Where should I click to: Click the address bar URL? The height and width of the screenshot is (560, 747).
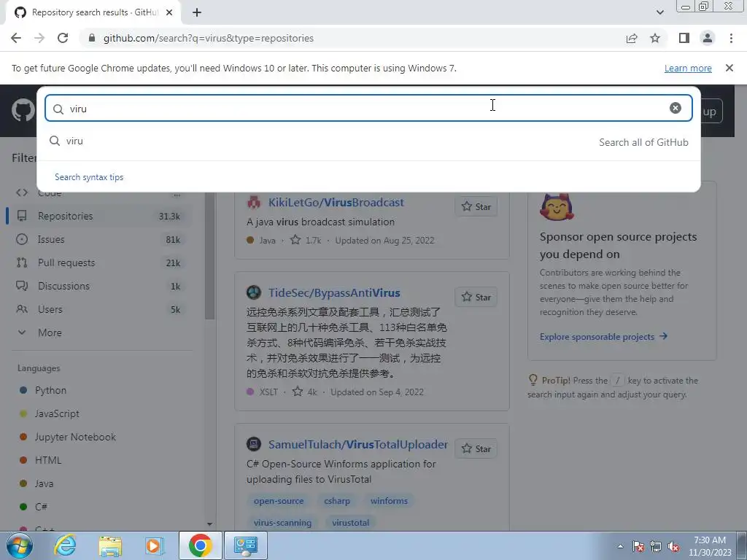(x=208, y=38)
